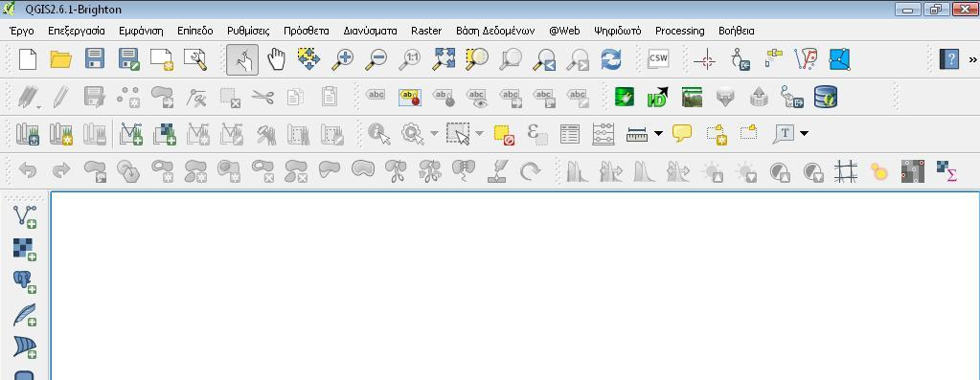Screen dimensions: 980x380
Task: Open GPS Tools green icon
Action: click(x=625, y=97)
